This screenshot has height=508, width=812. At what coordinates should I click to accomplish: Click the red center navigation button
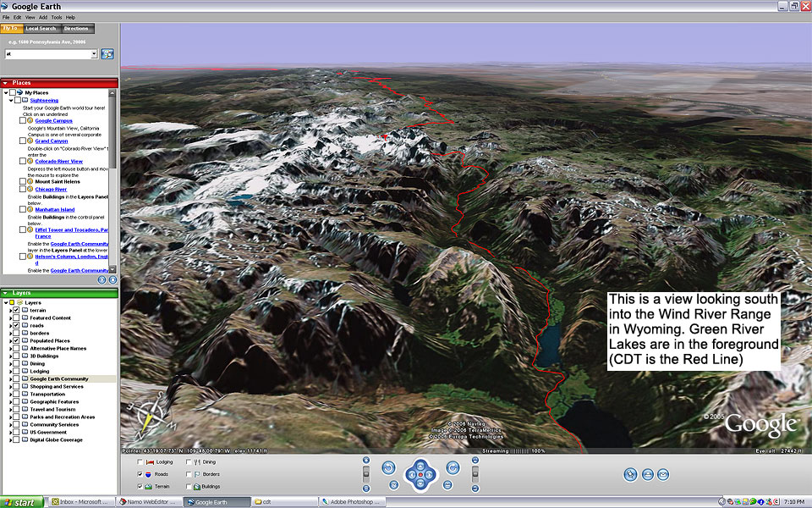click(420, 474)
